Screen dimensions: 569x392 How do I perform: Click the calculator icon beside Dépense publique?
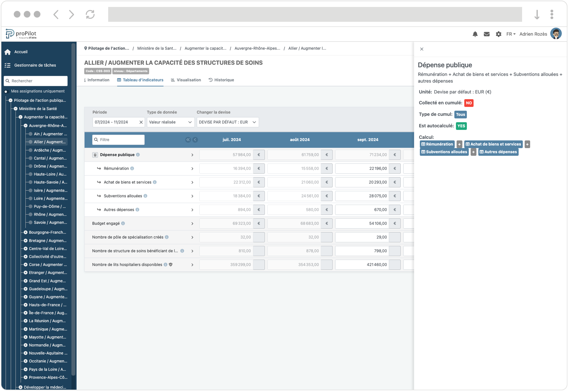[95, 155]
